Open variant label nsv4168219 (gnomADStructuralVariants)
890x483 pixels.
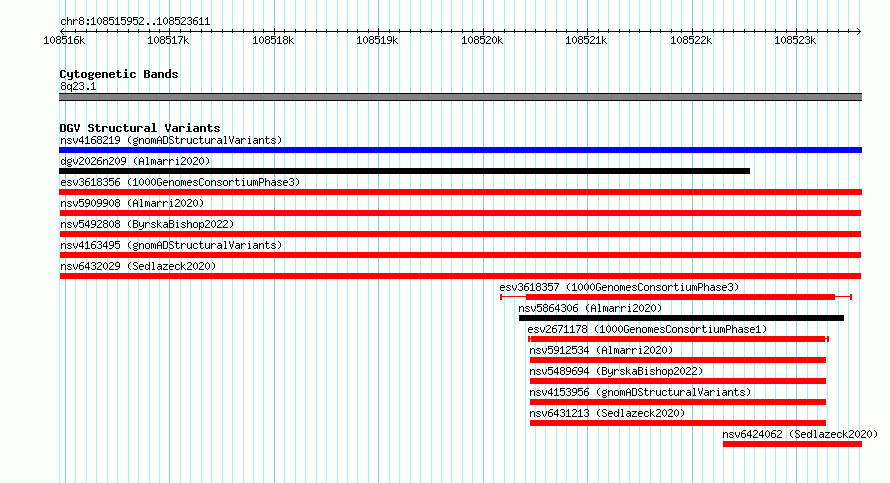tap(171, 140)
